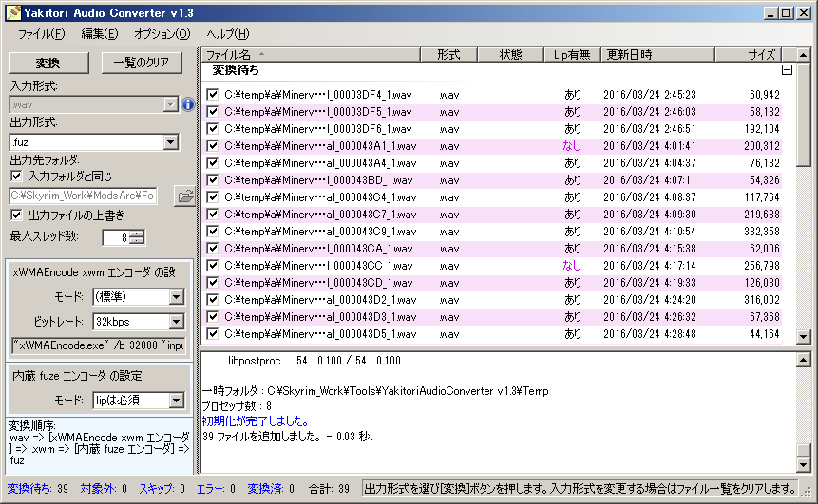Maximize the Yakitori Audio Converter window
Viewport: 818px width, 504px height.
(x=787, y=13)
